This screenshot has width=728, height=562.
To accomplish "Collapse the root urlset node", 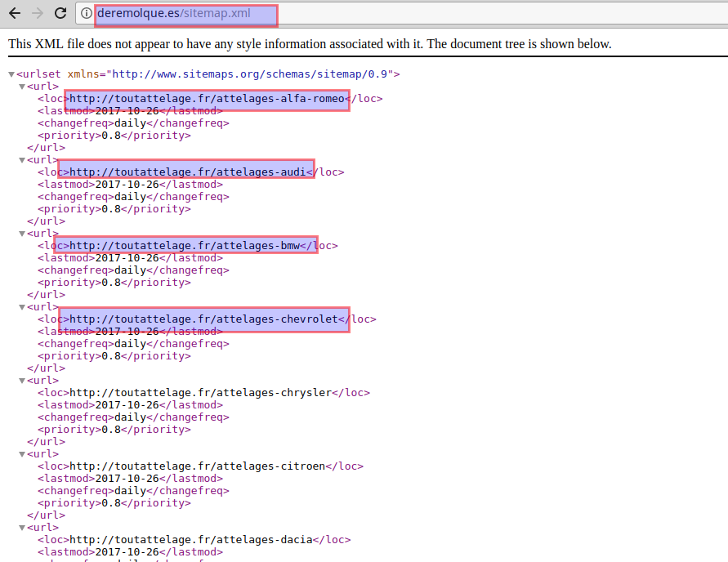I will (x=11, y=74).
